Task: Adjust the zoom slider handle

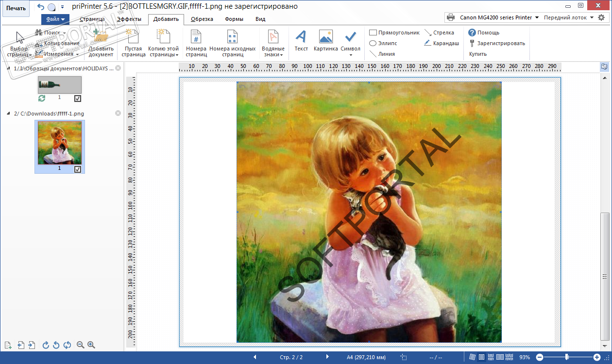Action: coord(567,357)
